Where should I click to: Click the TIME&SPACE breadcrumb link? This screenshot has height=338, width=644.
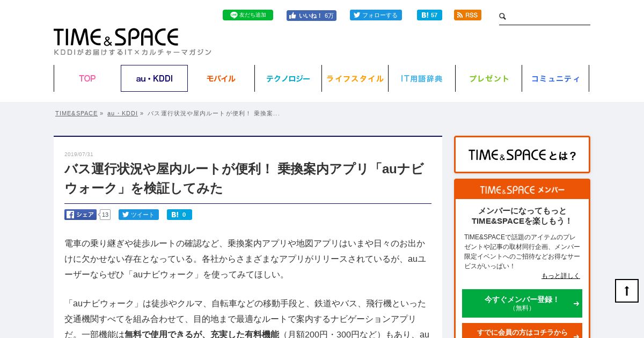(x=76, y=113)
